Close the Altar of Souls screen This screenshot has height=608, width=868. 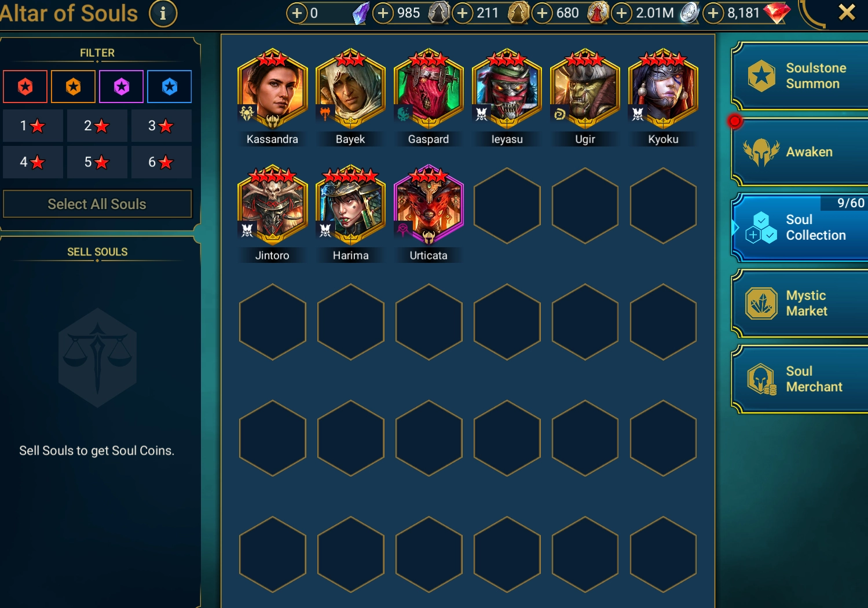[847, 12]
